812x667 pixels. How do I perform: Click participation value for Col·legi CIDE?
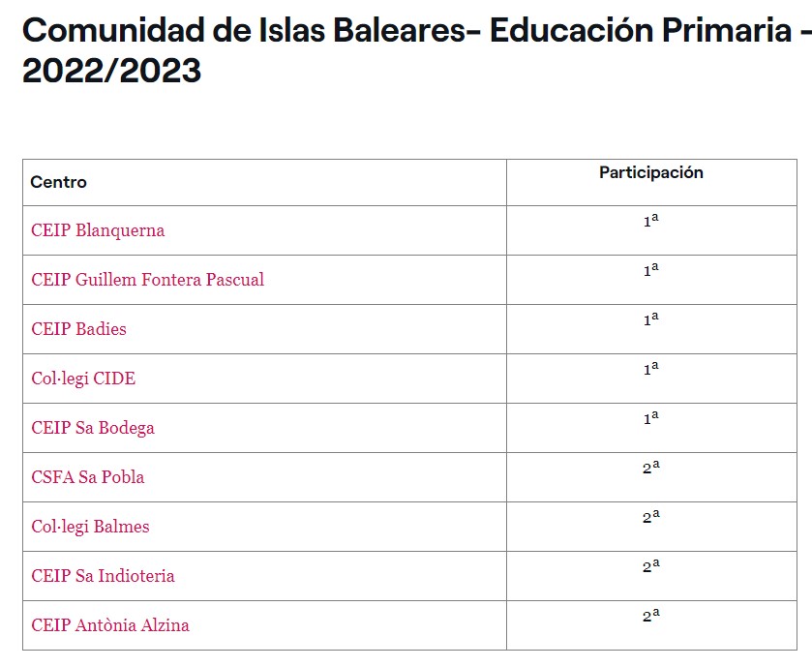(x=651, y=369)
